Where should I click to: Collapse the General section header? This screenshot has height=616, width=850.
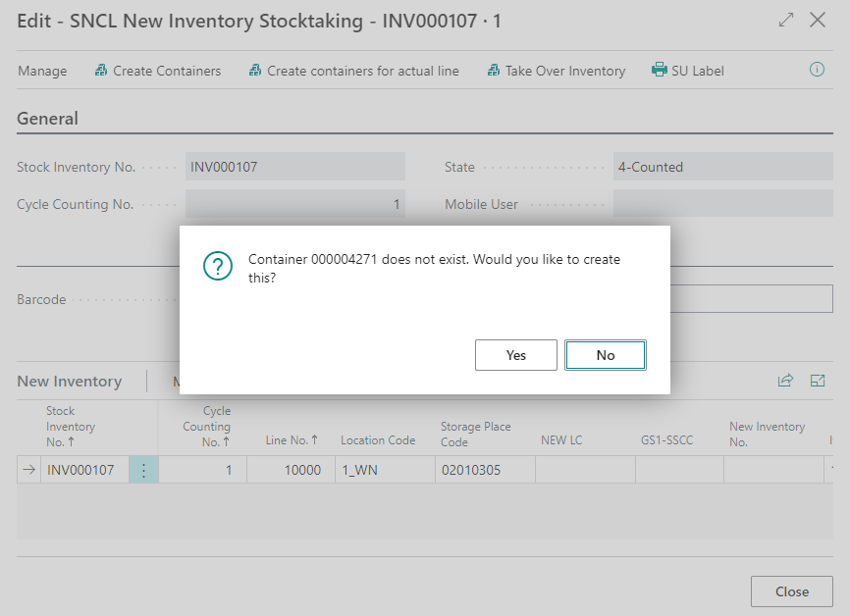[x=47, y=119]
